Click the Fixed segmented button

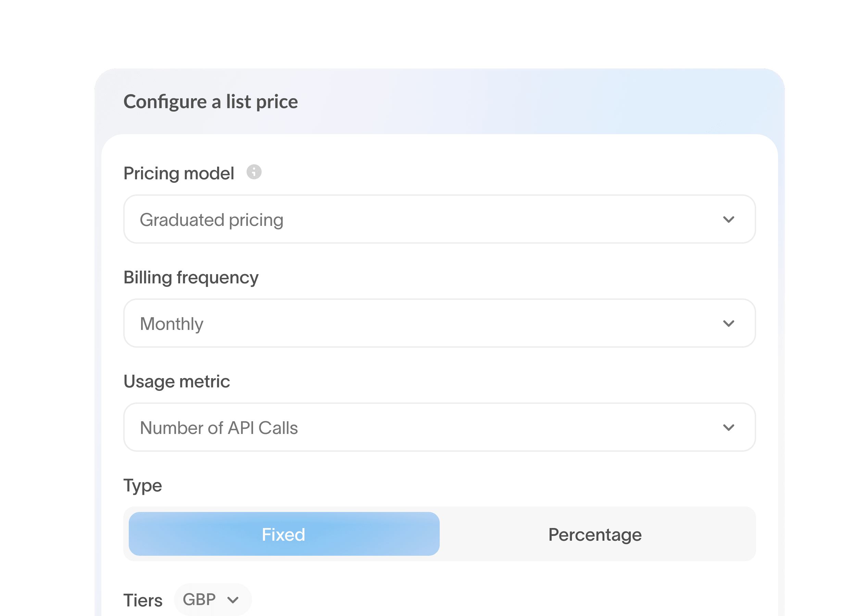coord(284,534)
